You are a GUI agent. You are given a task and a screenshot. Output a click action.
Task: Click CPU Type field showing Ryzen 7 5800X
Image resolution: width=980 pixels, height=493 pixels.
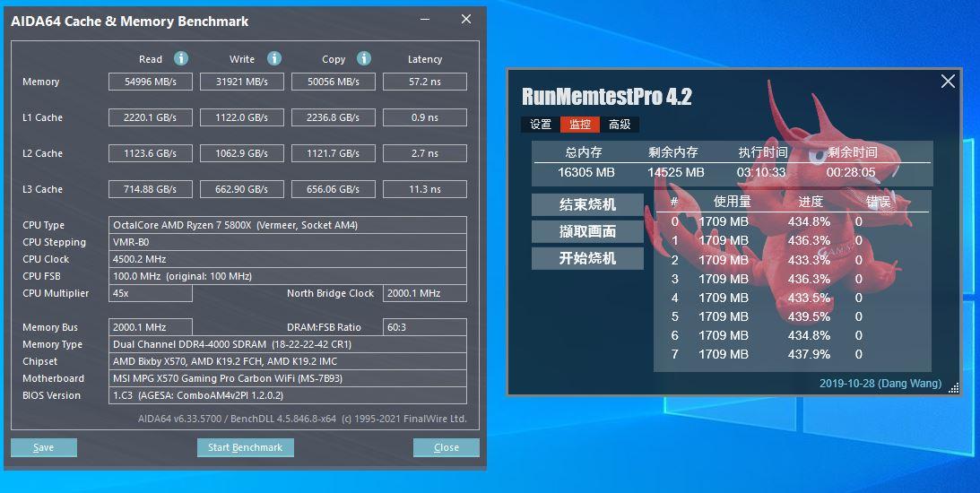pos(288,225)
